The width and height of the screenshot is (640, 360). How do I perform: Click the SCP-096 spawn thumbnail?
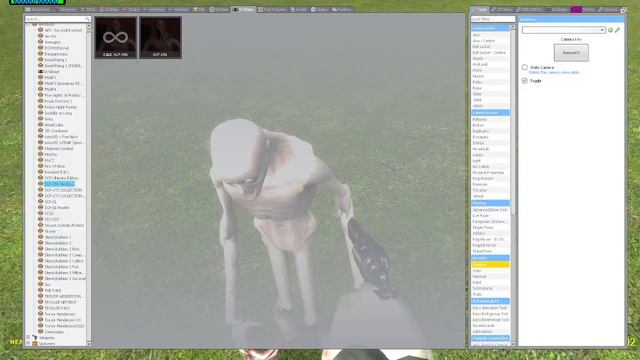click(x=160, y=38)
